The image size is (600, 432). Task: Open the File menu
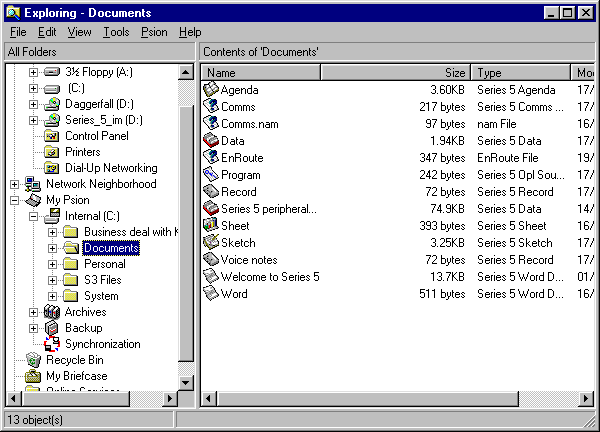[x=18, y=32]
